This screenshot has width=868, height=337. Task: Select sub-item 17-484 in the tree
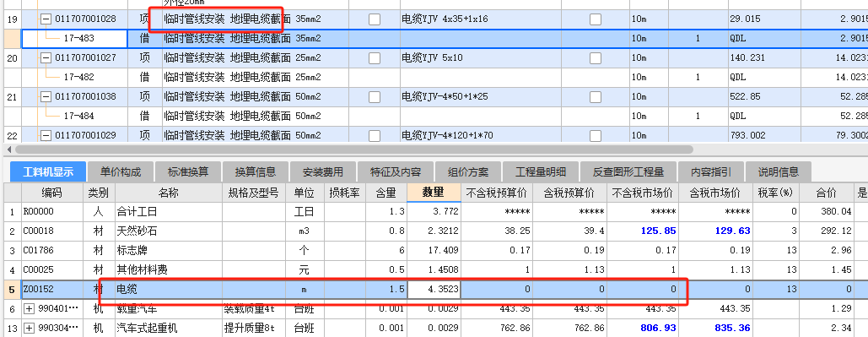pos(78,117)
